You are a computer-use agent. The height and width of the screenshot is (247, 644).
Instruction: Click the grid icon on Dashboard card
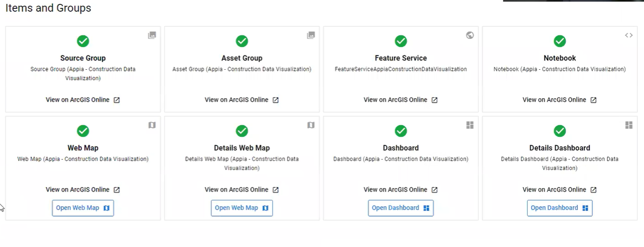point(470,125)
